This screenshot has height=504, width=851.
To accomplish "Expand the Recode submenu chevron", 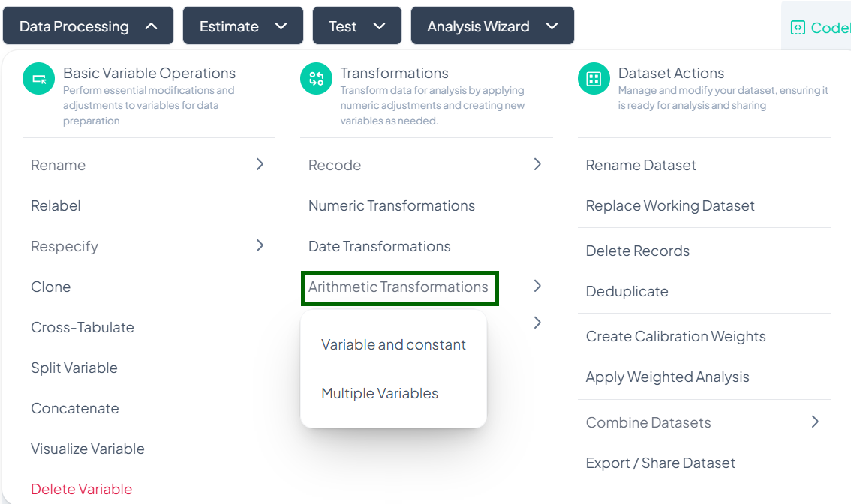I will click(537, 164).
